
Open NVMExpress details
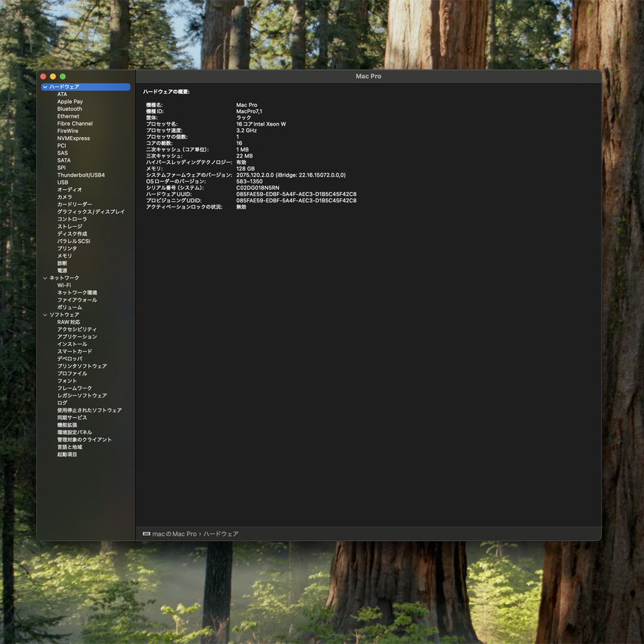click(73, 138)
